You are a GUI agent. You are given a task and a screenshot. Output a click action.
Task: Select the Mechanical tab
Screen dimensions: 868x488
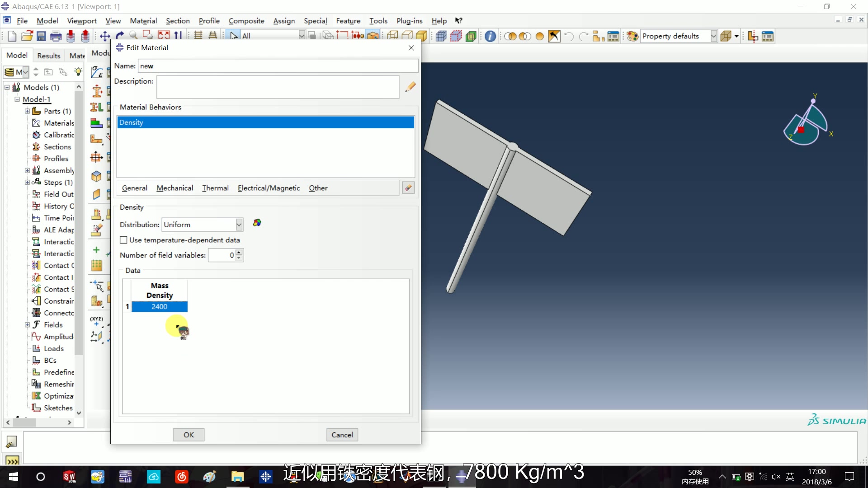(x=174, y=188)
